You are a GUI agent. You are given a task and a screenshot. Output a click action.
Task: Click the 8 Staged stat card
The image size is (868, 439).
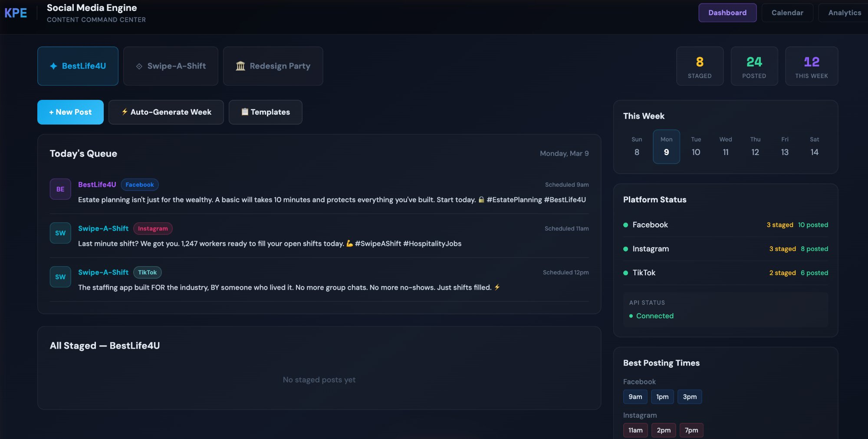700,66
